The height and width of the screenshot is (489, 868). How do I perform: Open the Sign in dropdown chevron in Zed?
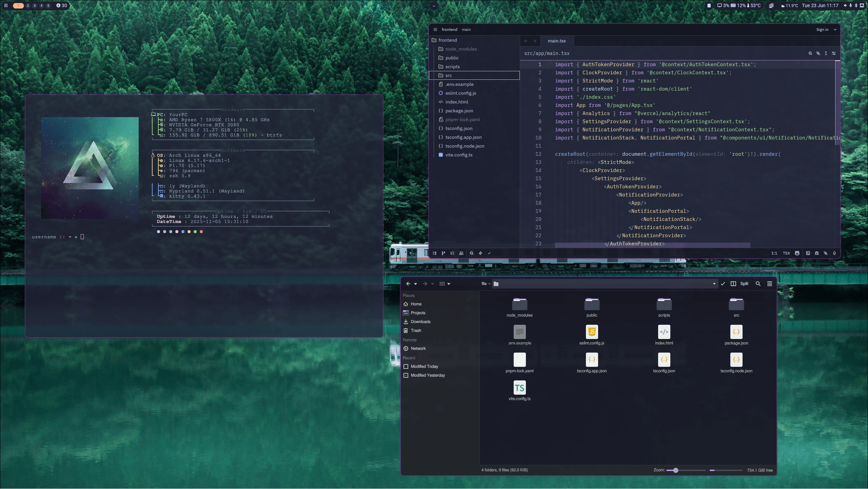tap(835, 30)
